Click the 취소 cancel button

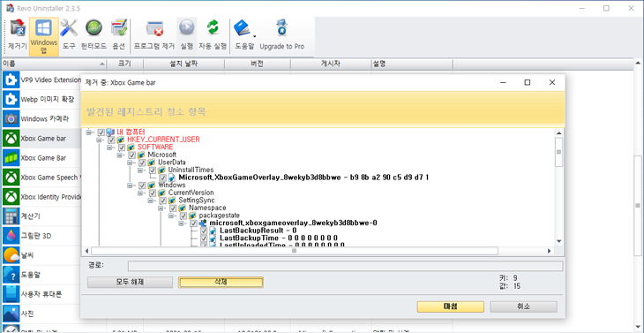click(524, 307)
